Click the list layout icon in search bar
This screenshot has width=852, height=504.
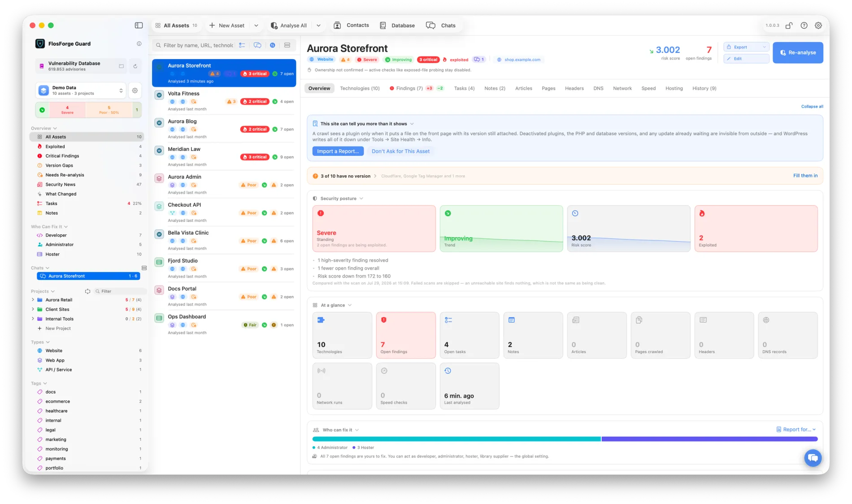pyautogui.click(x=287, y=45)
